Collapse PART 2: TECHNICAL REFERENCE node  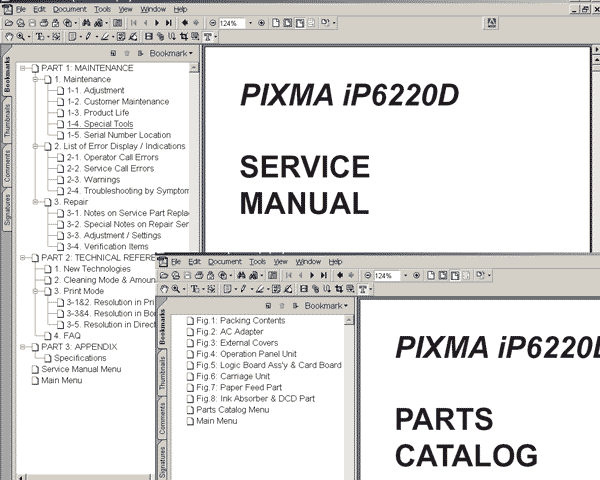click(23, 258)
